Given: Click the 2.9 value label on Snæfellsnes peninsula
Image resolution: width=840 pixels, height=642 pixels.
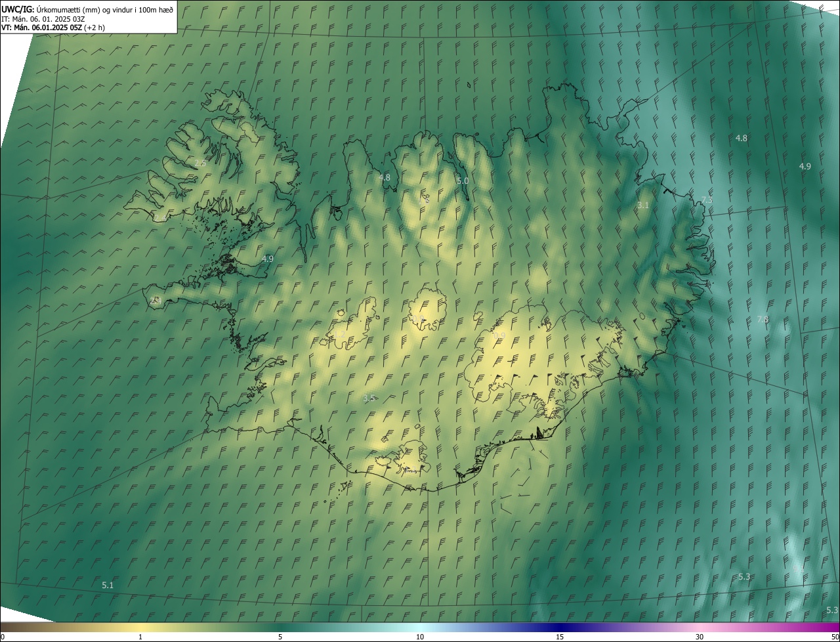Looking at the screenshot, I should 156,300.
